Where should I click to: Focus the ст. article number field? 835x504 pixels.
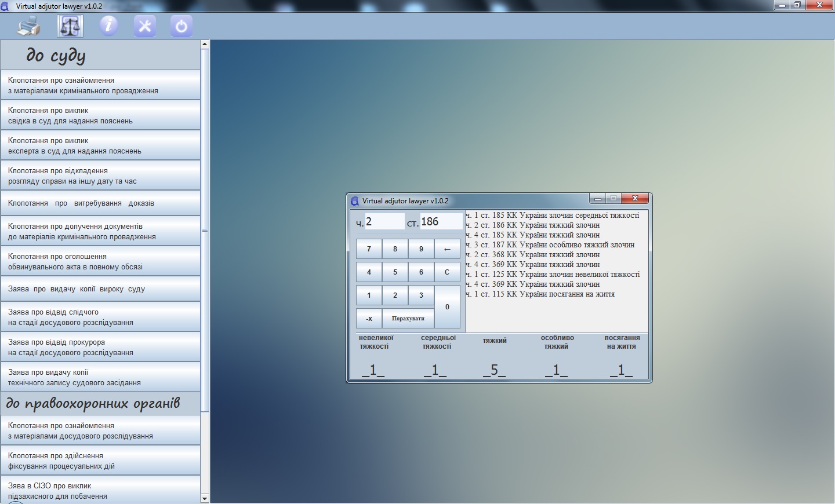(x=441, y=222)
